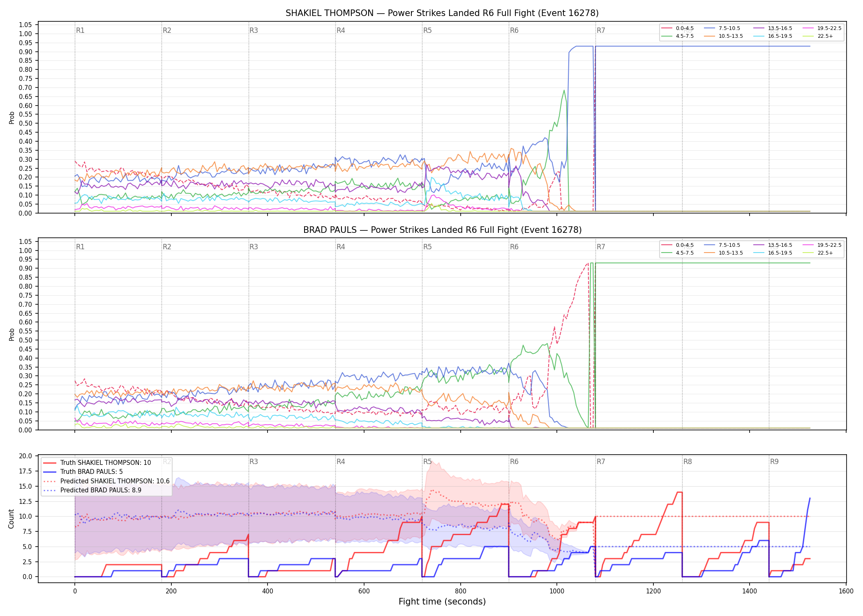The width and height of the screenshot is (863, 616).
Task: Click the 0.0-4.5 legend entry in the BRAD PAULS chart
Action: point(677,245)
